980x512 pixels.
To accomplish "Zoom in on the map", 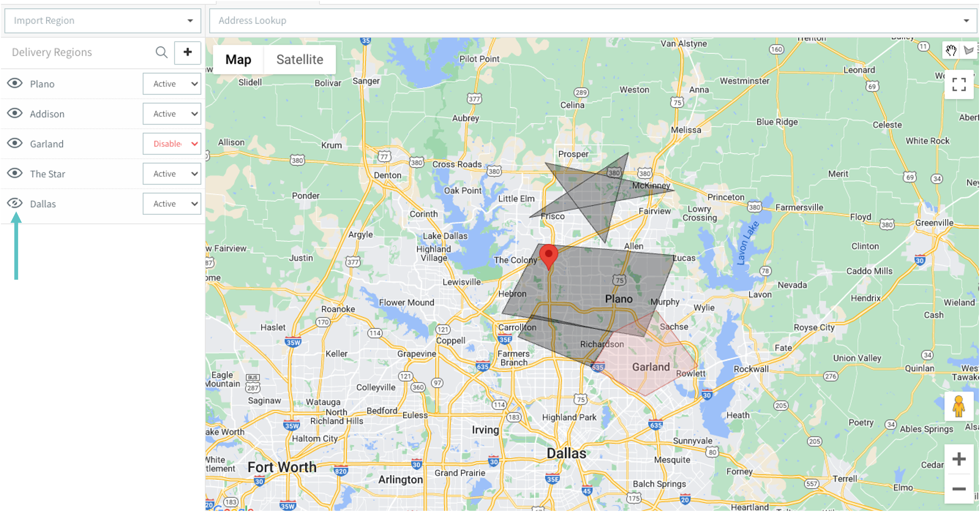I will click(x=959, y=459).
